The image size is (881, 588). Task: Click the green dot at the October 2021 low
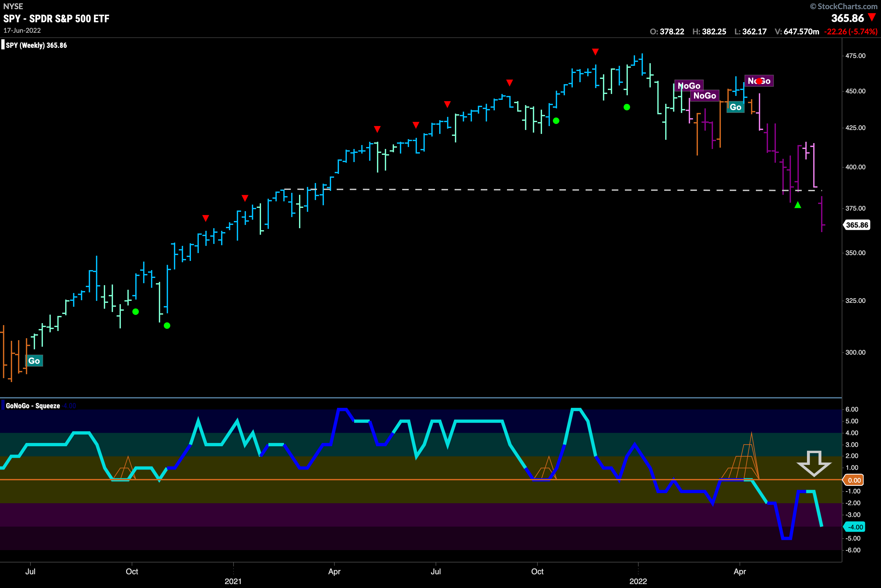(x=556, y=121)
